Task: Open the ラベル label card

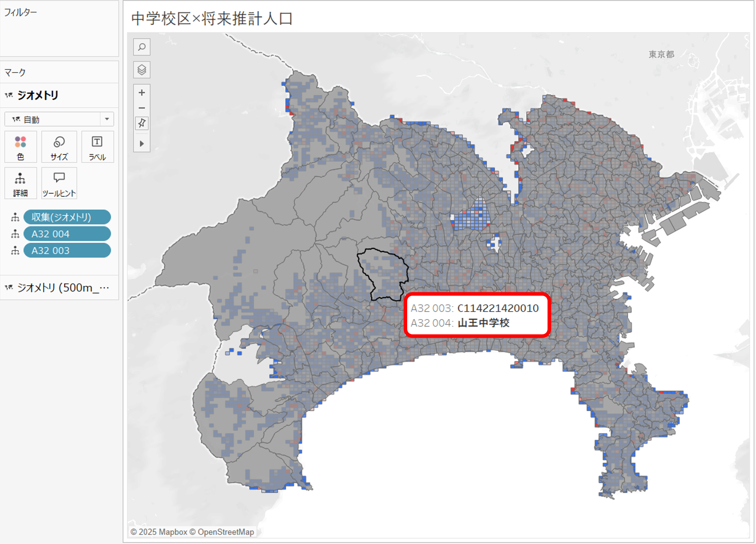Action: pyautogui.click(x=97, y=147)
